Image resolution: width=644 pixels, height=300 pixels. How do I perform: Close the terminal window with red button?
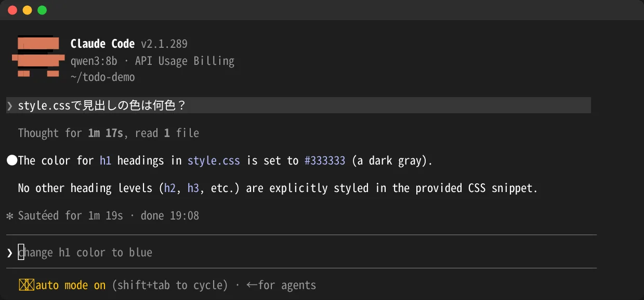click(12, 10)
